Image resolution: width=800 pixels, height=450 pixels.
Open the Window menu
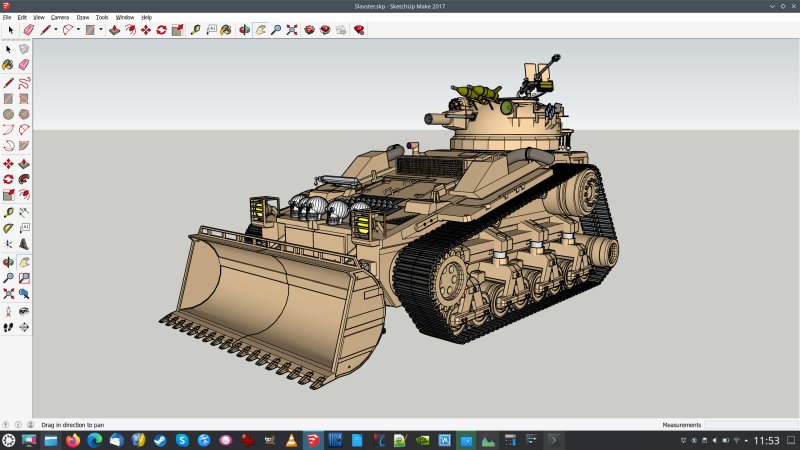pyautogui.click(x=124, y=17)
